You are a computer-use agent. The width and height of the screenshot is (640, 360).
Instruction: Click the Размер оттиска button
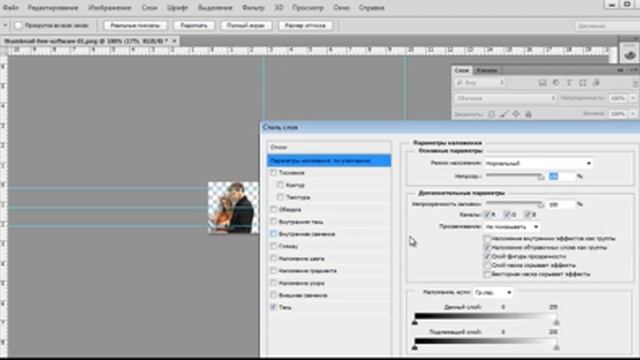click(305, 25)
